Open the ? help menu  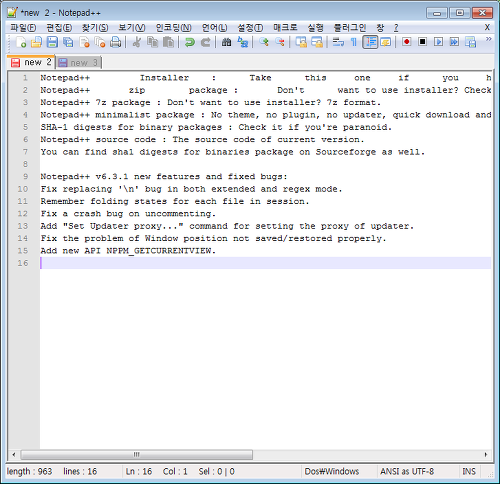396,28
